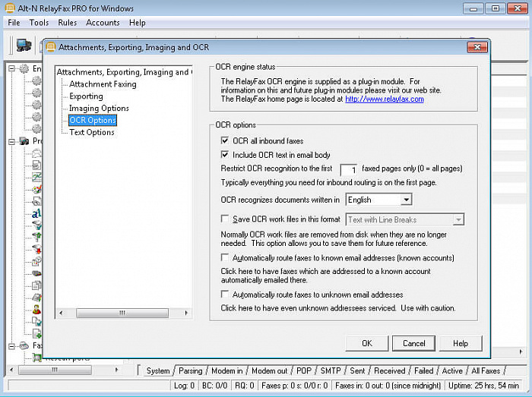The width and height of the screenshot is (532, 397).
Task: Switch to the Failed tab
Action: [423, 371]
